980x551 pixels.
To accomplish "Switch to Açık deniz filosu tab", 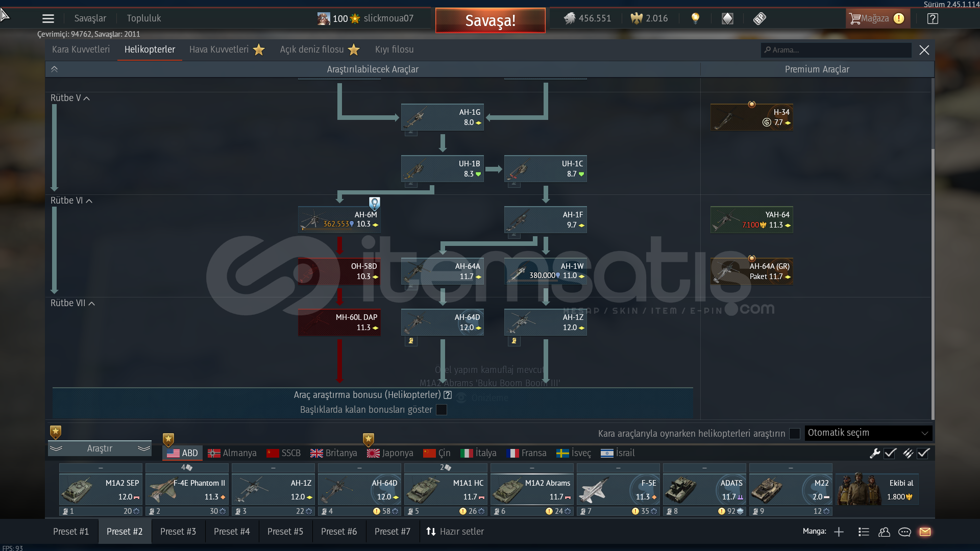I will coord(320,49).
